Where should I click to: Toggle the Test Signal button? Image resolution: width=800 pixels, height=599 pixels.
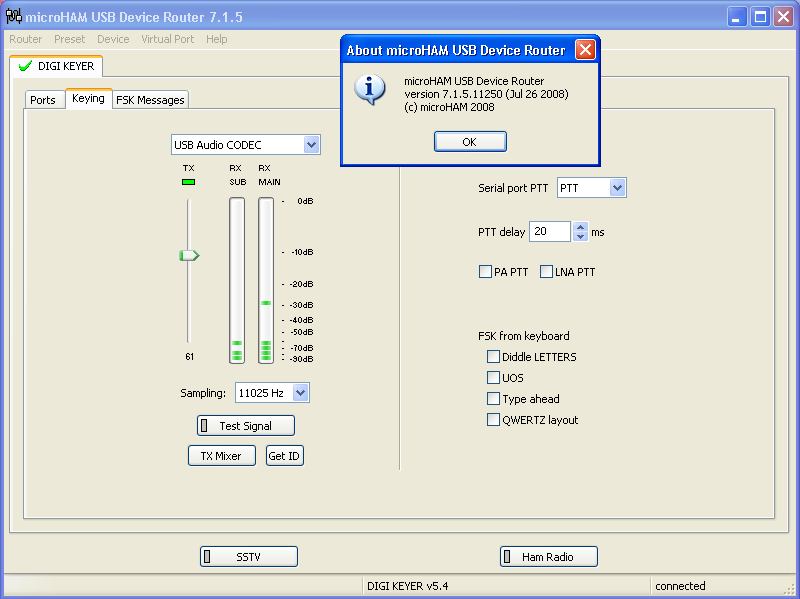tap(246, 426)
